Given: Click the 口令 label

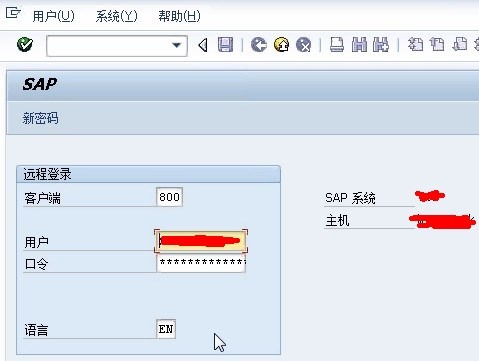Looking at the screenshot, I should (x=36, y=264).
